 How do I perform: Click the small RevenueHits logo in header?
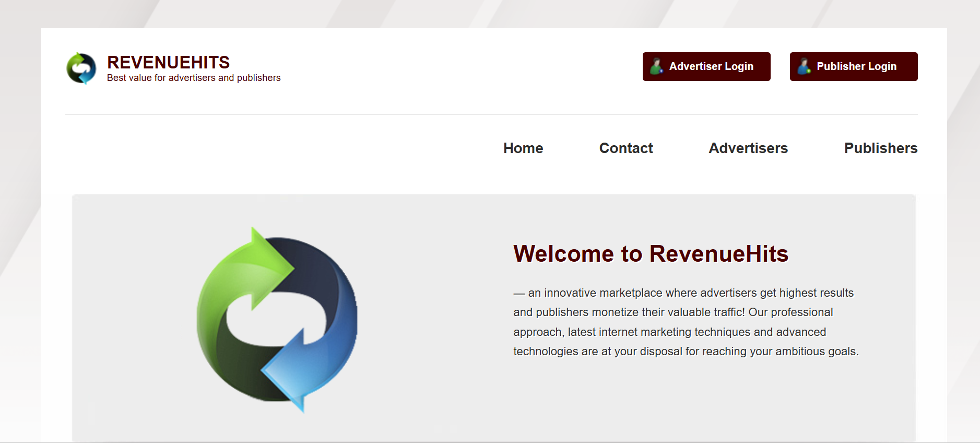coord(81,68)
